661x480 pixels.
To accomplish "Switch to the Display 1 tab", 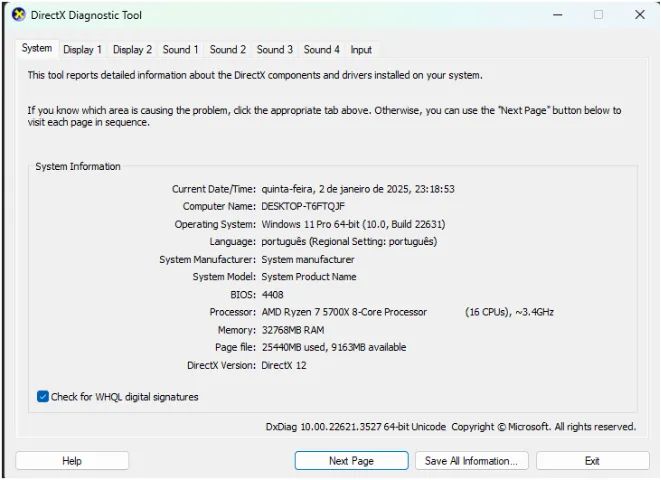I will point(82,49).
